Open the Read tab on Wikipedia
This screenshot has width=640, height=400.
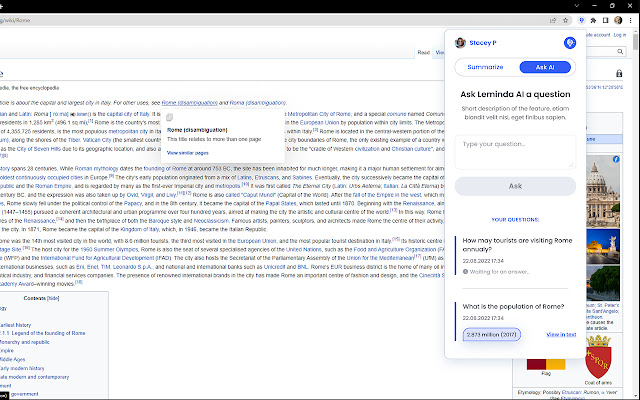click(423, 52)
